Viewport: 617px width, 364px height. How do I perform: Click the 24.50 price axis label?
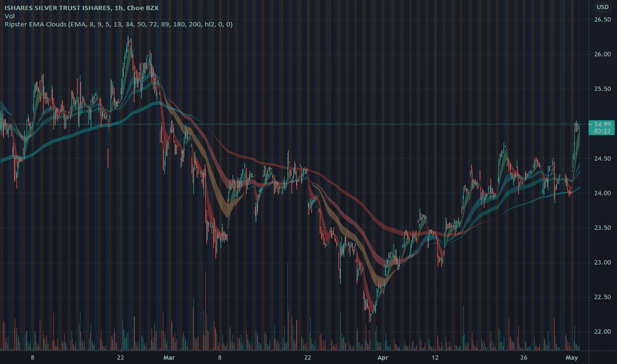coord(602,159)
